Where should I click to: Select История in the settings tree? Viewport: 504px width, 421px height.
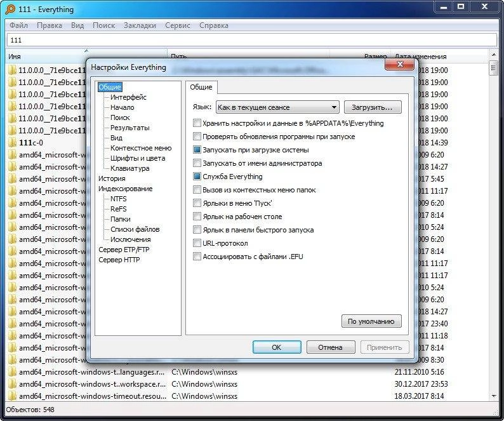point(112,178)
